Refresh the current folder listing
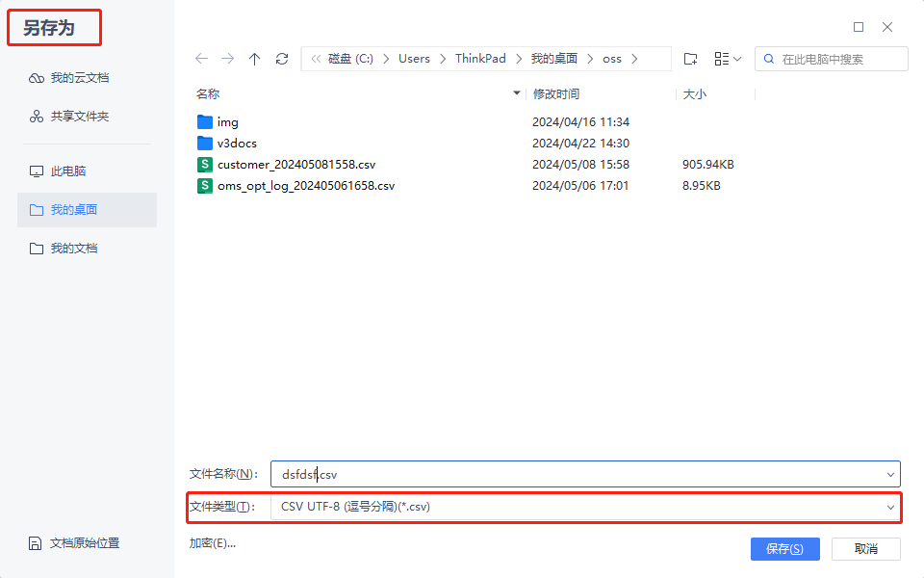924x578 pixels. click(281, 59)
